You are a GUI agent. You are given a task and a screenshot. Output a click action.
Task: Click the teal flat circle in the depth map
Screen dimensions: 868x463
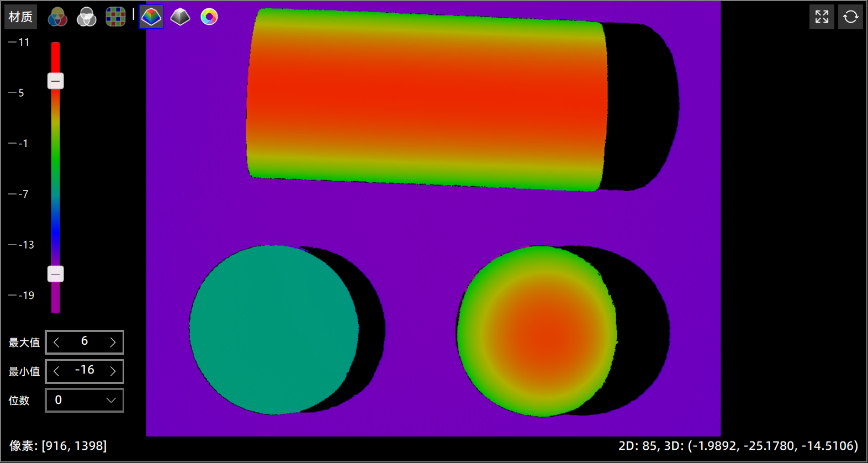click(273, 330)
